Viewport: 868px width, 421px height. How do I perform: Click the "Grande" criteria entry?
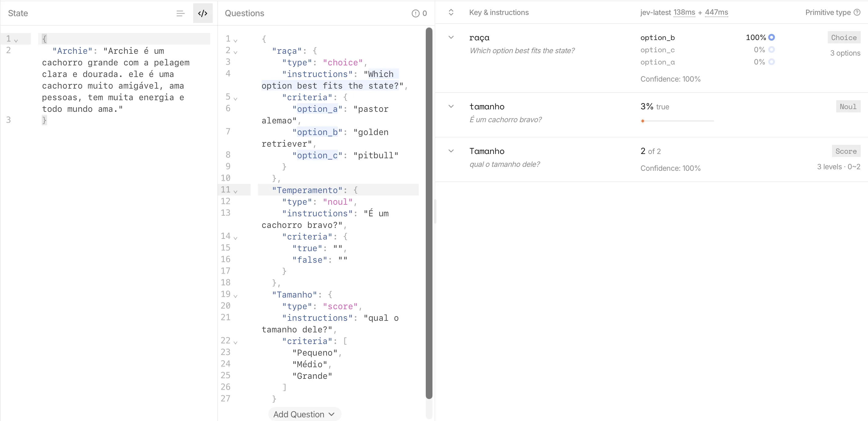point(312,376)
